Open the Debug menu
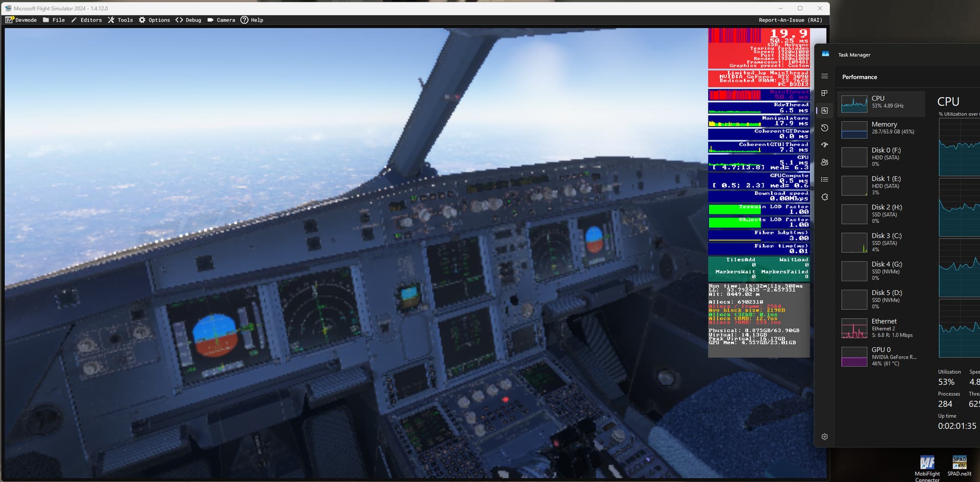Screen dimensions: 980x482 [188, 20]
